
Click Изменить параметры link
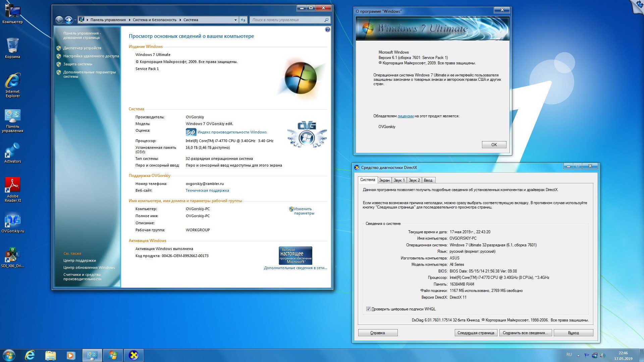[x=304, y=211]
